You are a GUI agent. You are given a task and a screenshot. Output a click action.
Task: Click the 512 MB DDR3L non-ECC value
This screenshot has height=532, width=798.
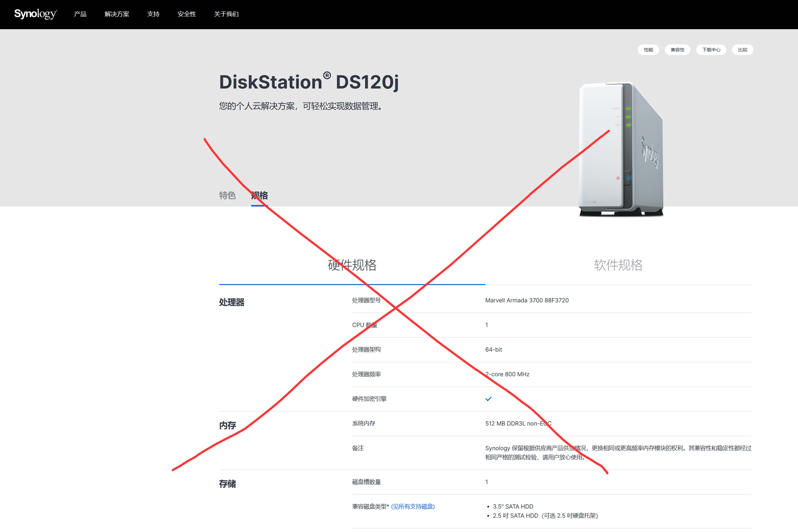pos(518,423)
